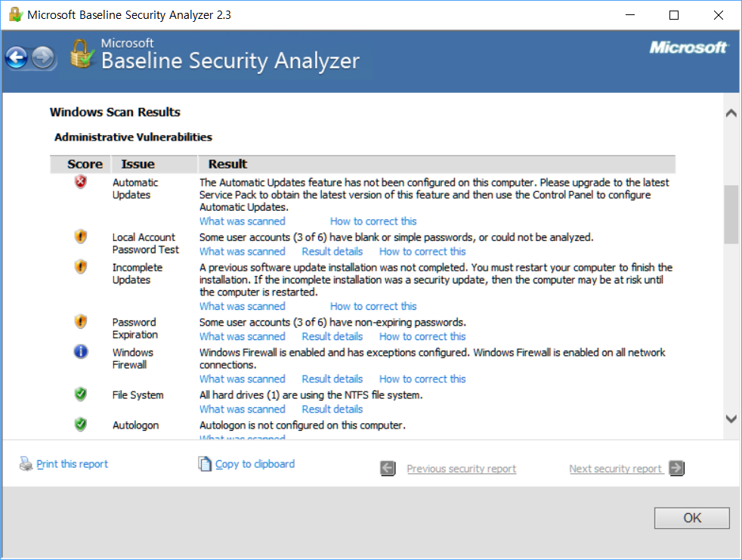
Task: Open Result details for Local Account Password Test
Action: 332,252
